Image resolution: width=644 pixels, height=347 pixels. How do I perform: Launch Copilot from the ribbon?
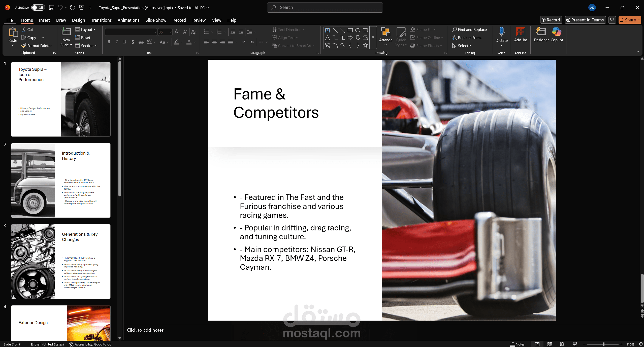tap(557, 35)
